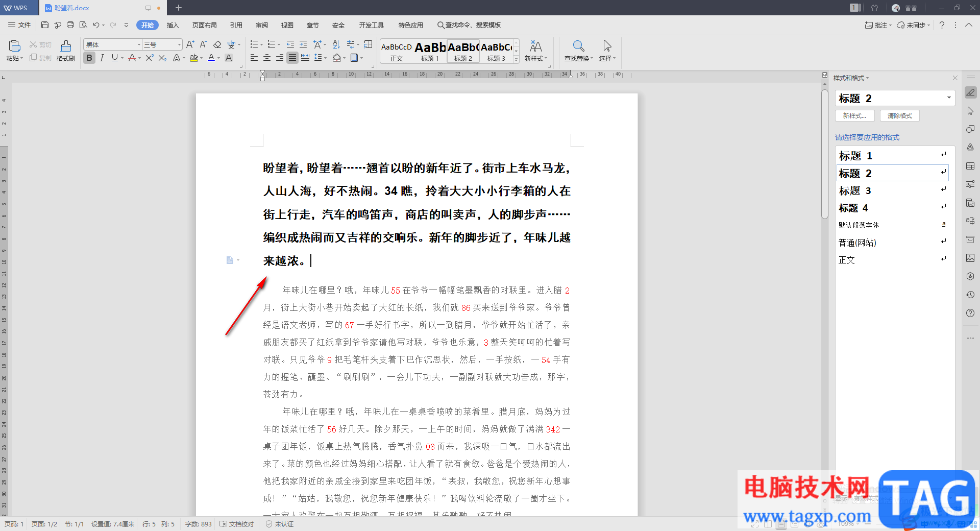The width and height of the screenshot is (980, 531).
Task: Click the Paste clipboard icon
Action: pyautogui.click(x=15, y=46)
